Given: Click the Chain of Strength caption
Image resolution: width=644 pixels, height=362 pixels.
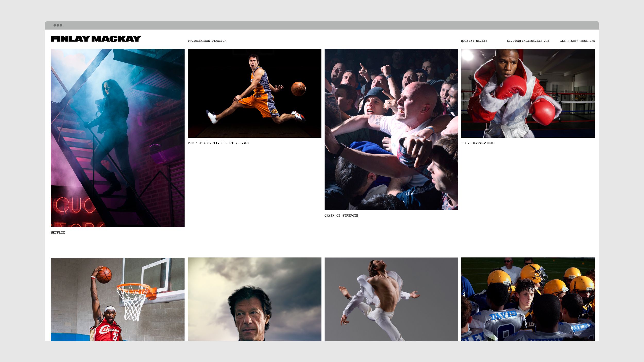Looking at the screenshot, I should (x=341, y=216).
